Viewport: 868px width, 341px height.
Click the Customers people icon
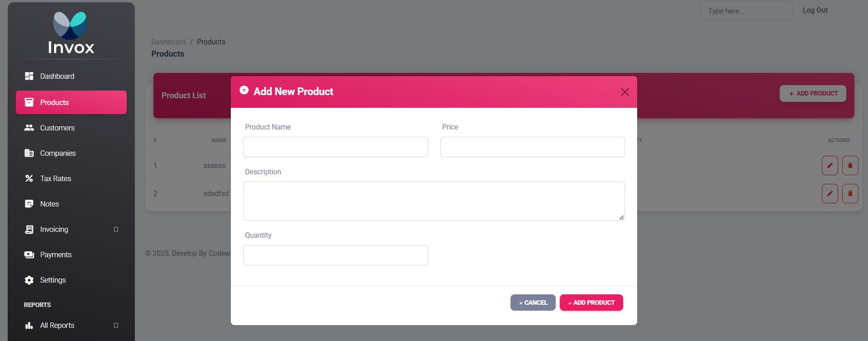click(29, 128)
